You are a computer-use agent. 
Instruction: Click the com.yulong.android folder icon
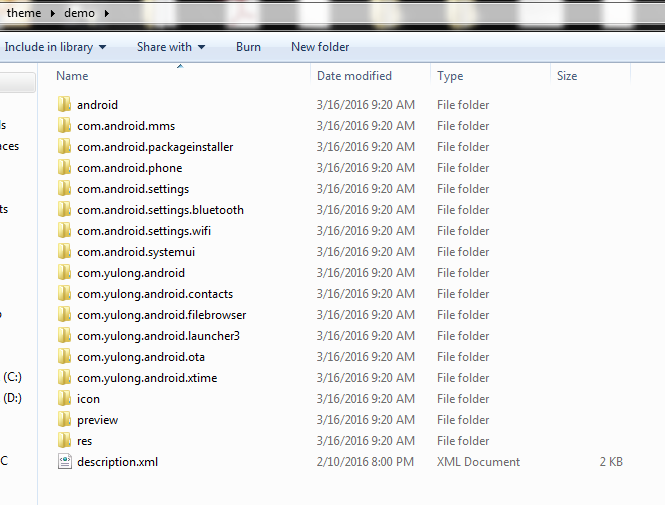point(64,272)
